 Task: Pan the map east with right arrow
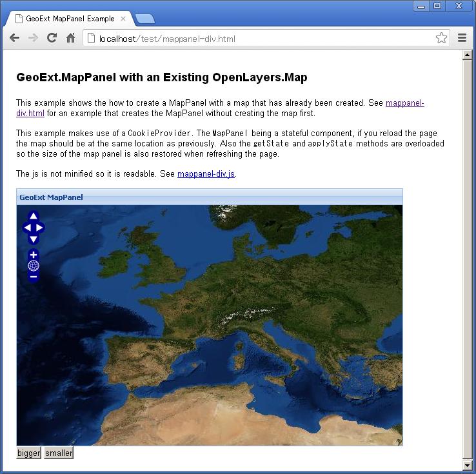pos(40,228)
